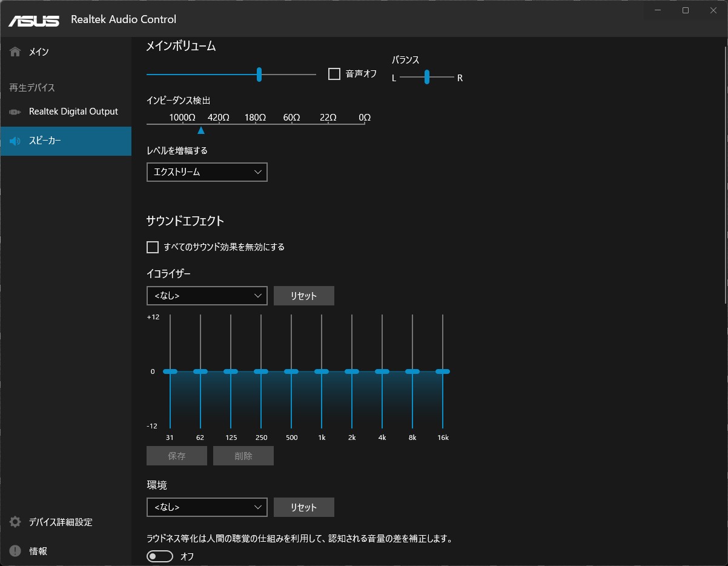Click the gear icon for デバイス詳細設定

(16, 522)
